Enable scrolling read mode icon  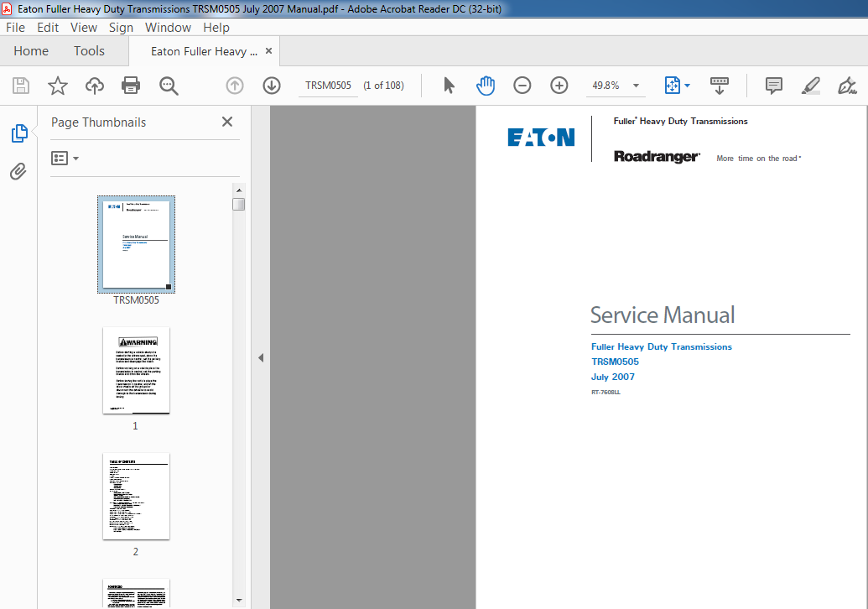click(x=719, y=86)
